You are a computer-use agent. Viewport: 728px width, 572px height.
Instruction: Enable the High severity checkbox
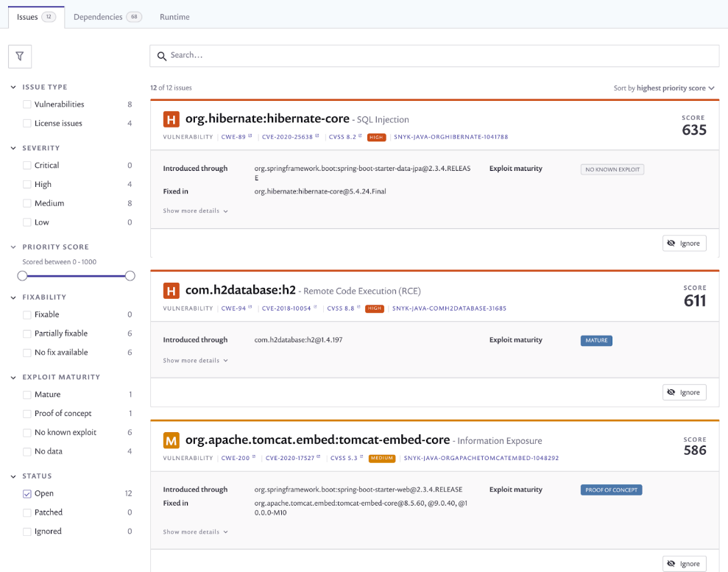(27, 185)
